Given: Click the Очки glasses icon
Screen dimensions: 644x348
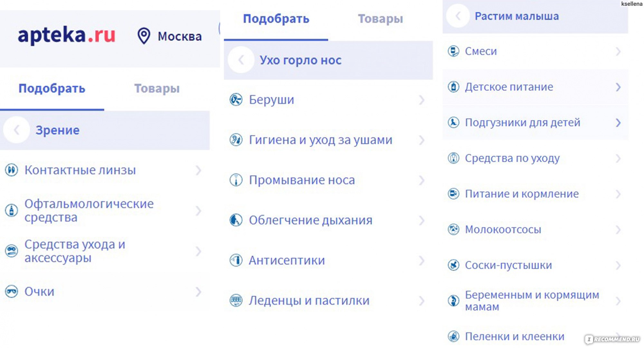Looking at the screenshot, I should [12, 291].
